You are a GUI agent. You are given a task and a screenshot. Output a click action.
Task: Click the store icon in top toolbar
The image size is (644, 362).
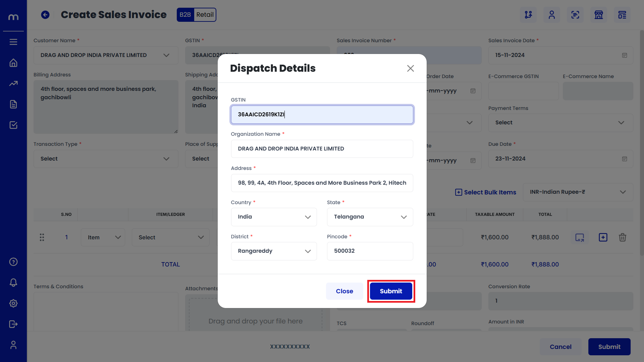tap(599, 15)
